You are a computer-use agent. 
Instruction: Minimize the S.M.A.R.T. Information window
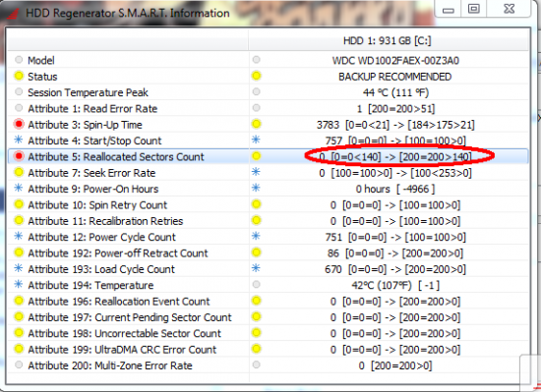449,9
